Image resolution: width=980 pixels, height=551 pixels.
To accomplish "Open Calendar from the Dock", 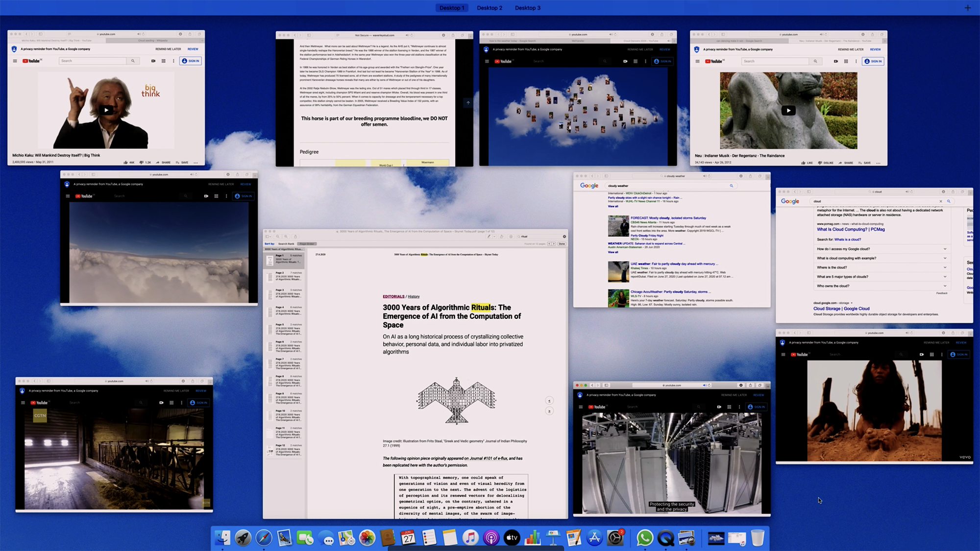I will pyautogui.click(x=408, y=538).
